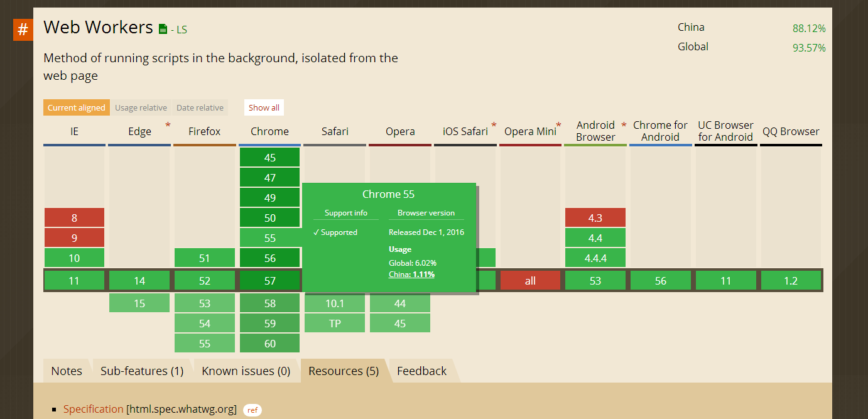Select the Firefox 53 cell

(x=205, y=303)
